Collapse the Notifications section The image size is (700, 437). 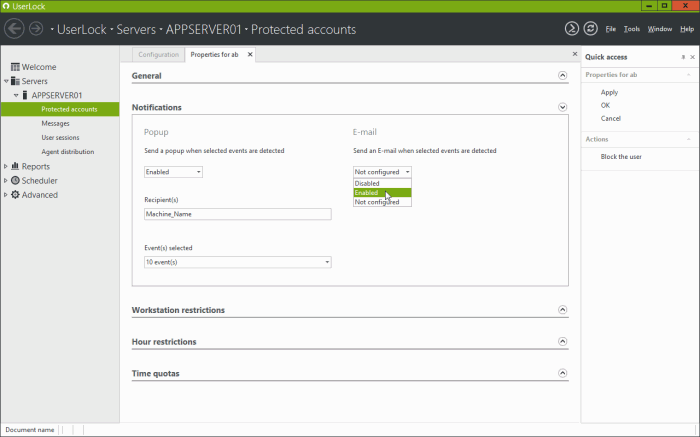pyautogui.click(x=562, y=107)
